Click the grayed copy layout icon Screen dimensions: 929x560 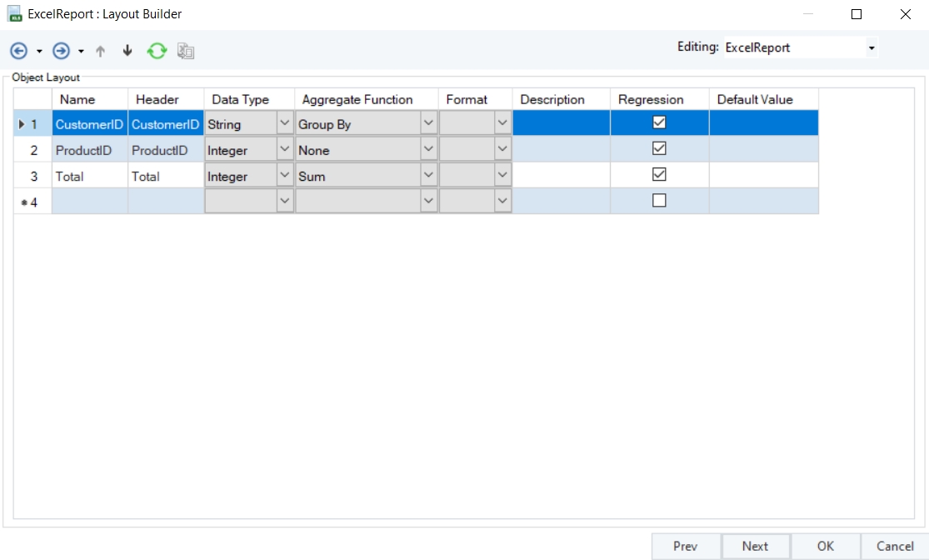point(186,51)
